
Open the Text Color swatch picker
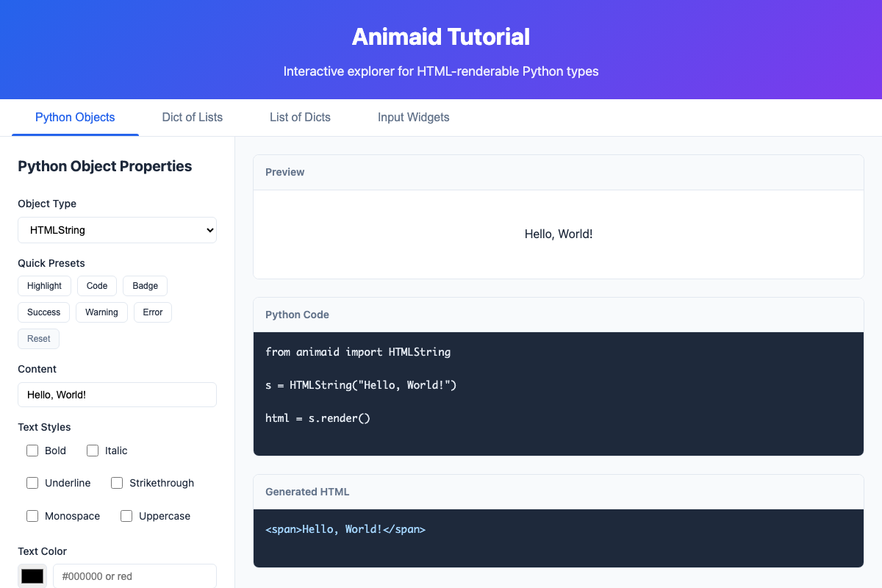32,576
